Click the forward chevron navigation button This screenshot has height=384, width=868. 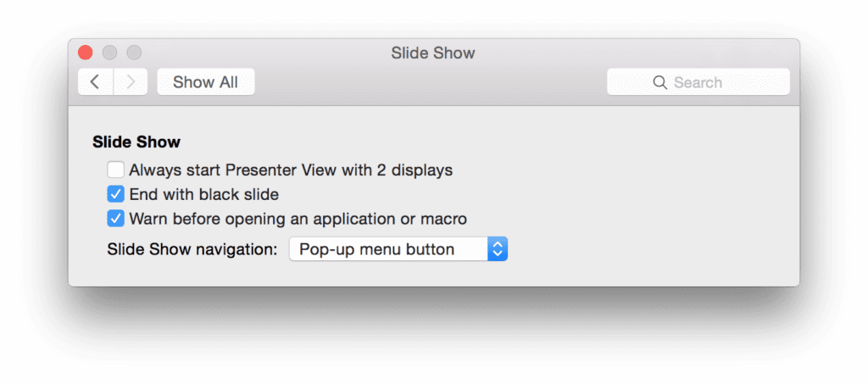tap(131, 82)
